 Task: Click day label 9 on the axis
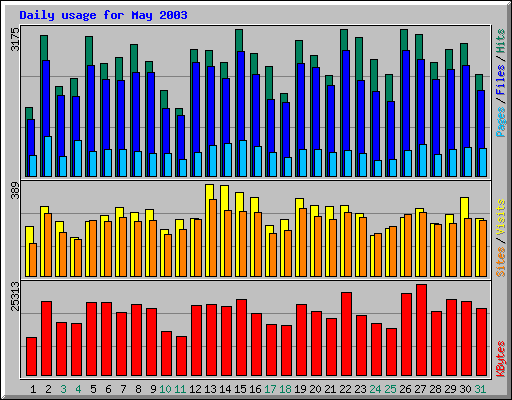[153, 389]
